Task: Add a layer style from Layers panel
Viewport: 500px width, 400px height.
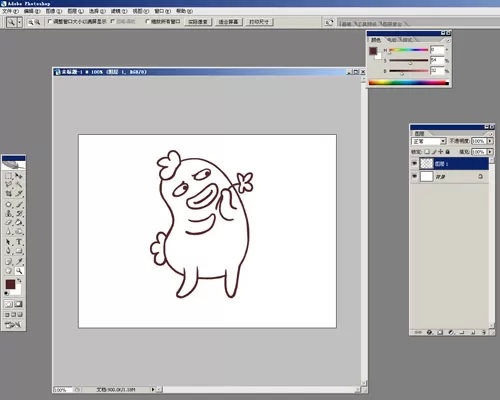Action: click(429, 332)
